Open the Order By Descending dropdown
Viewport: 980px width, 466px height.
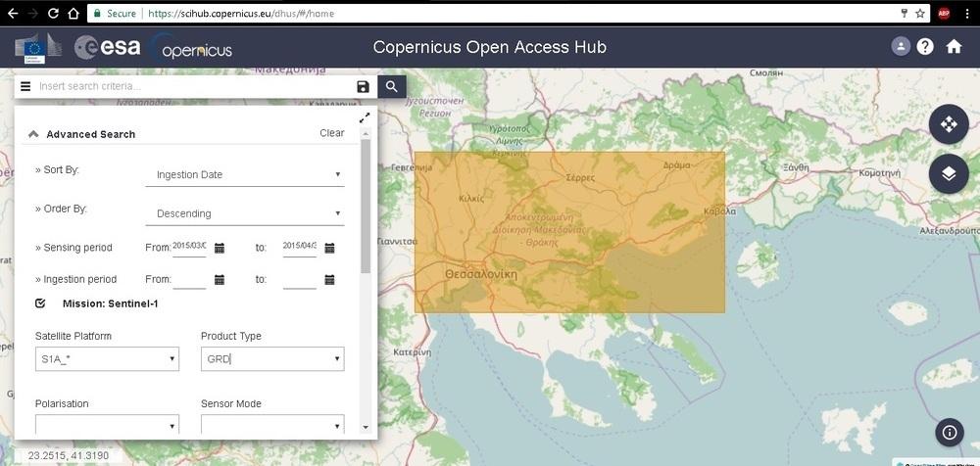point(245,213)
